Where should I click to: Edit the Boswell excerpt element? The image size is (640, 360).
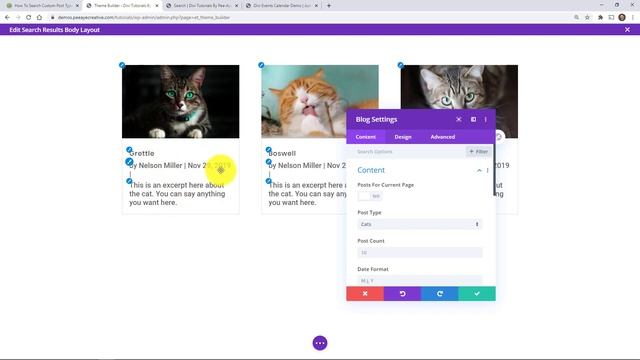[269, 181]
